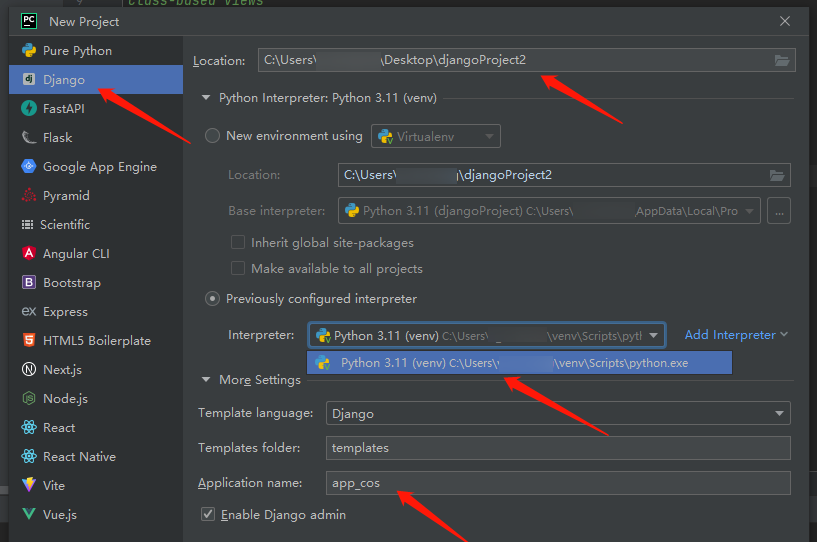
Task: Click the Application name input field
Action: 558,483
